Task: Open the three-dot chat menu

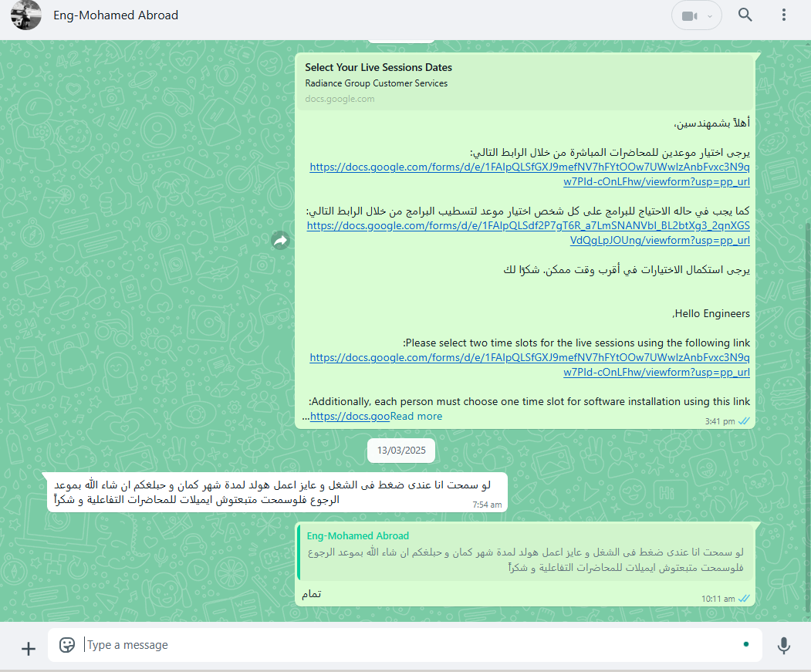Action: point(783,15)
